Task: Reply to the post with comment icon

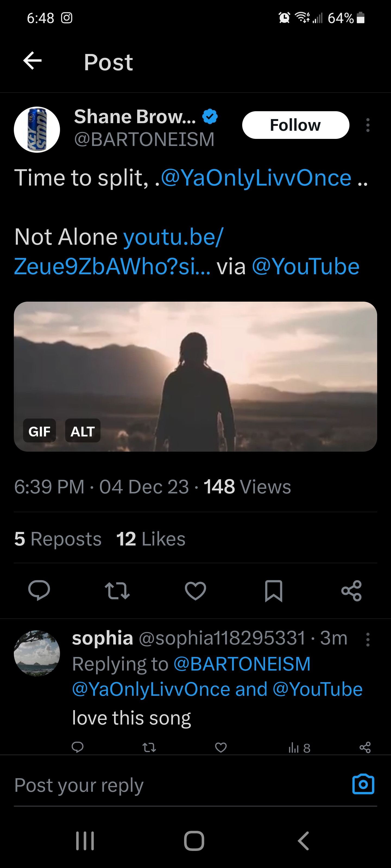Action: tap(39, 590)
